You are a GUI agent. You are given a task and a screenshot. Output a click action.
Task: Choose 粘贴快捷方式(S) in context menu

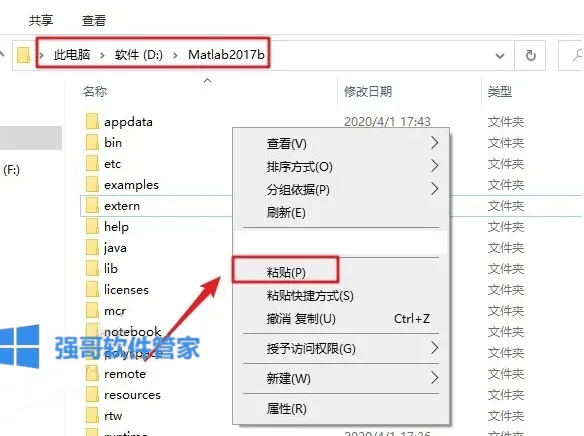[x=341, y=296]
